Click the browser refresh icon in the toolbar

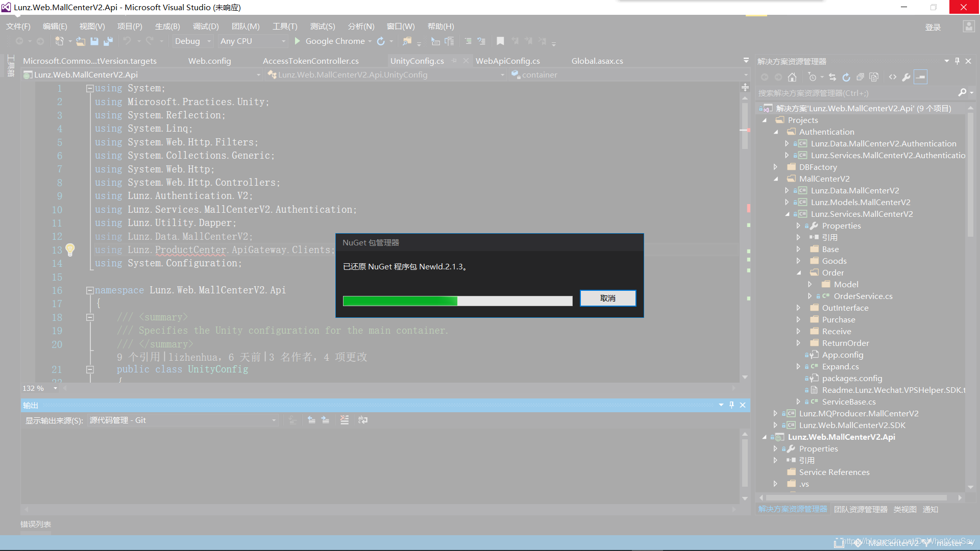[381, 41]
